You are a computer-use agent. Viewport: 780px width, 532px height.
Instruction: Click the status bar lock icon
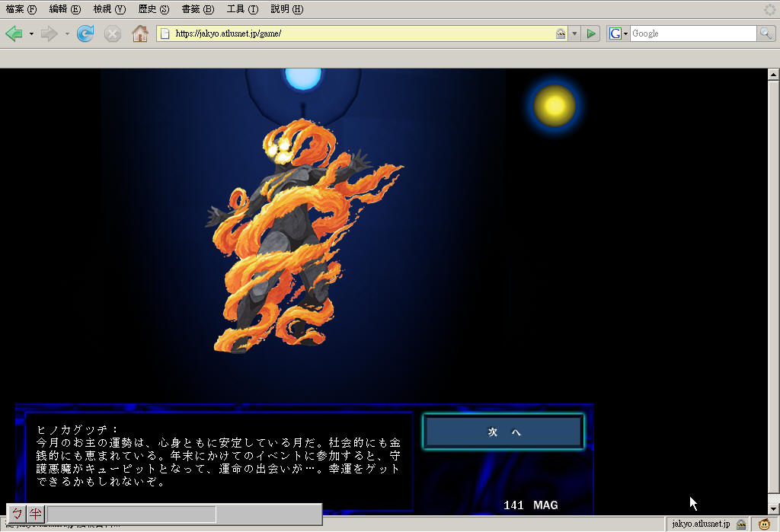point(741,524)
